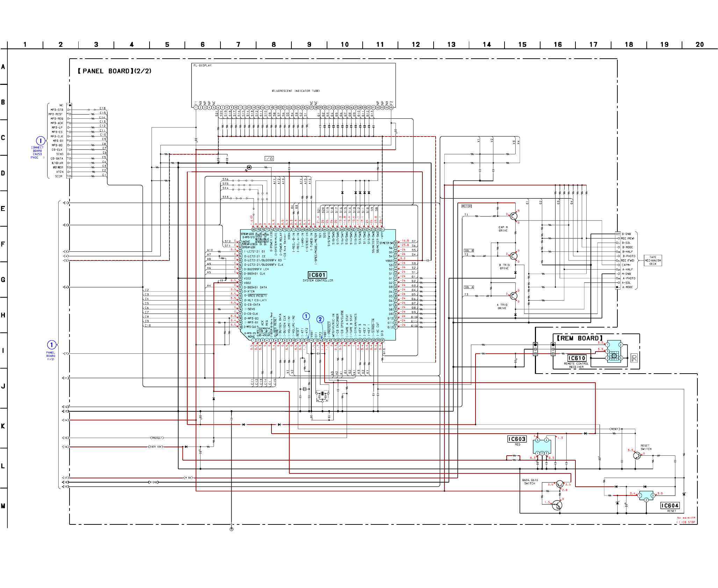Click the blue circled 2 marker

click(x=320, y=319)
